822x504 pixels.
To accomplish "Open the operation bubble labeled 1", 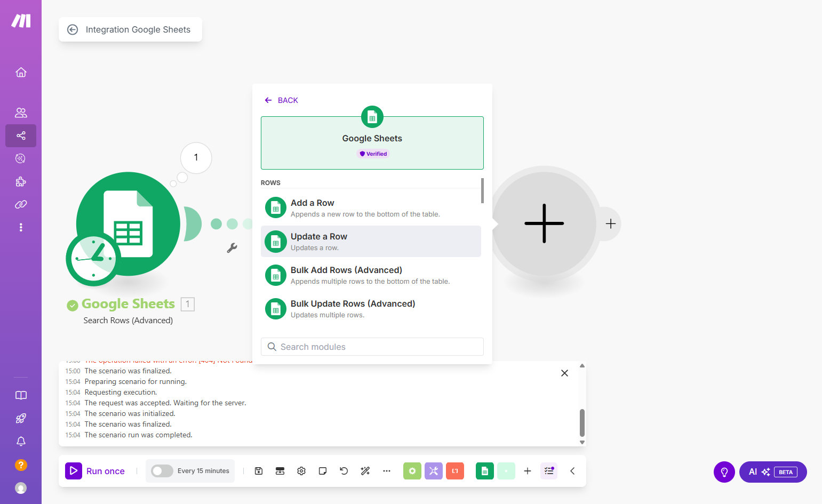I will 196,157.
